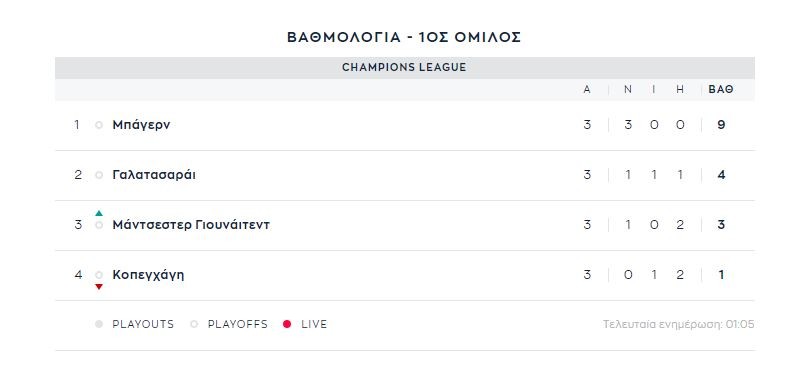Click the red LIVE dot in legend
The image size is (807, 382).
[287, 324]
